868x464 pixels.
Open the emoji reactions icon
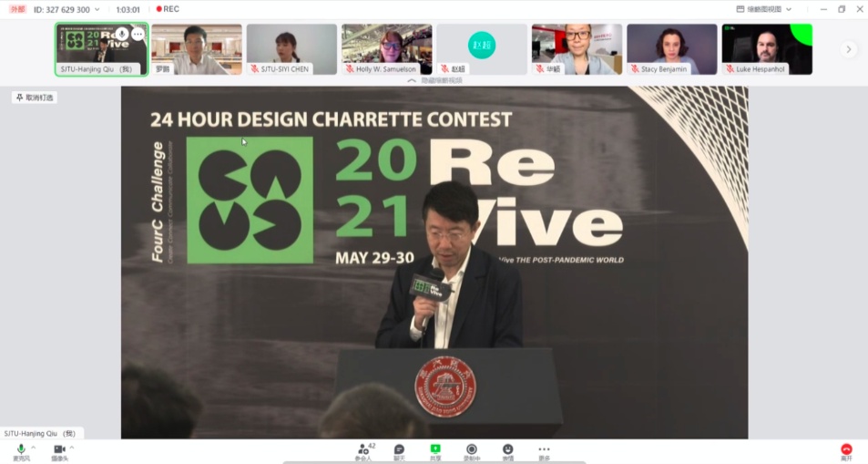pyautogui.click(x=507, y=450)
